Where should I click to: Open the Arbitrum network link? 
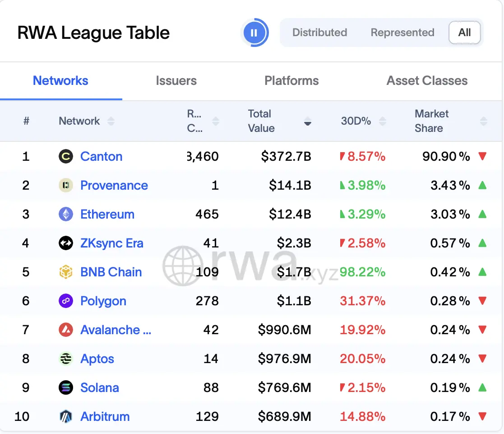click(105, 417)
